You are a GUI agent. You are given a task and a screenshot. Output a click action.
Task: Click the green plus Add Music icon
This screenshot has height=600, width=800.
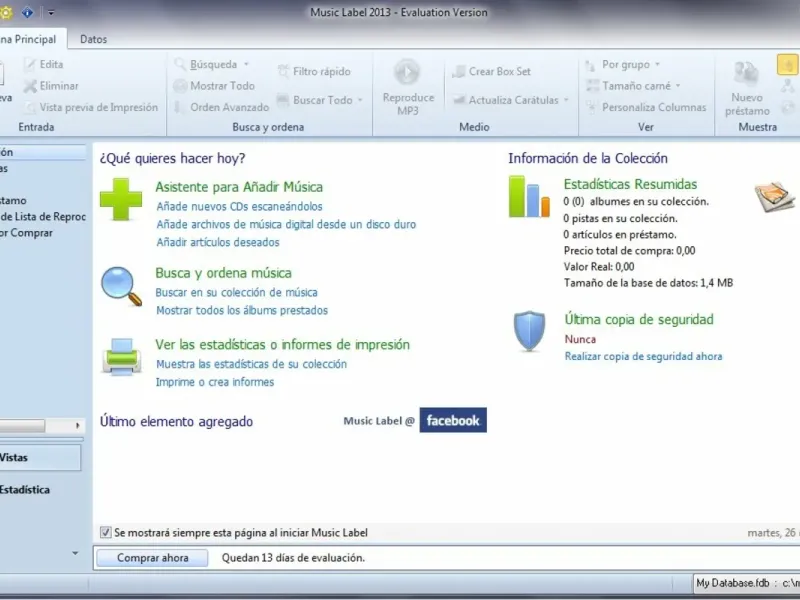(121, 199)
